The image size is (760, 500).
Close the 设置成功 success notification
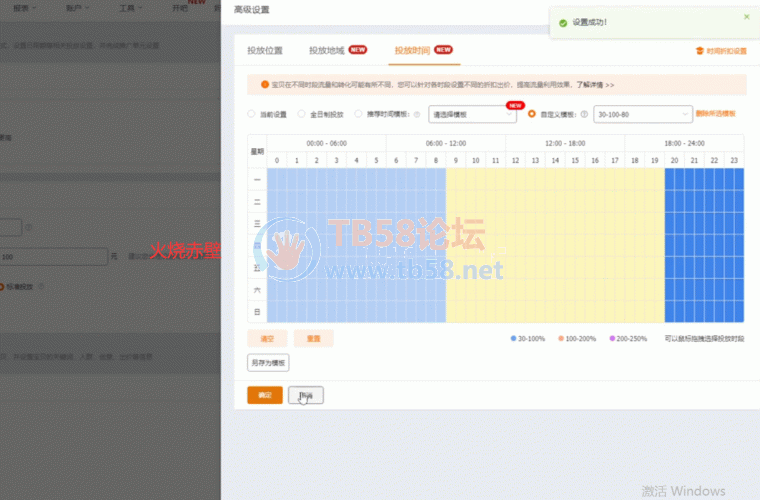click(x=746, y=17)
